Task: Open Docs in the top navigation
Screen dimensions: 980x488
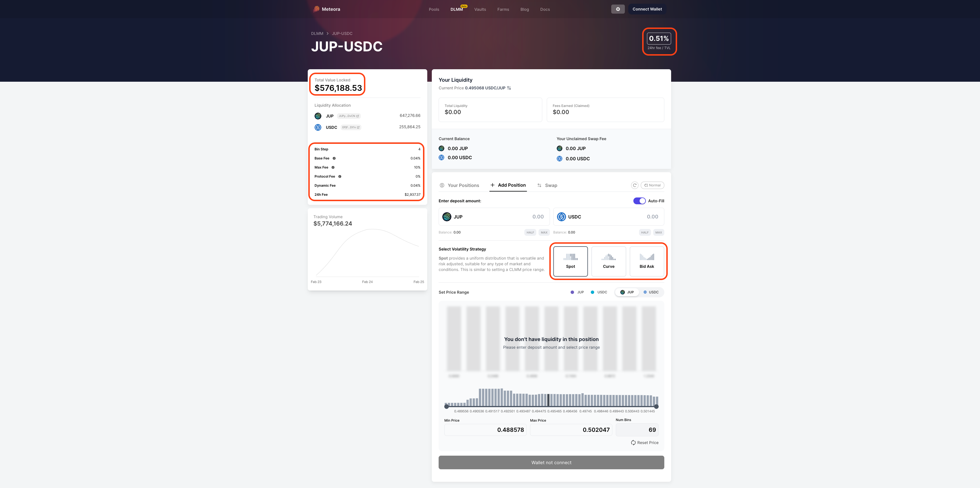Action: click(x=545, y=9)
